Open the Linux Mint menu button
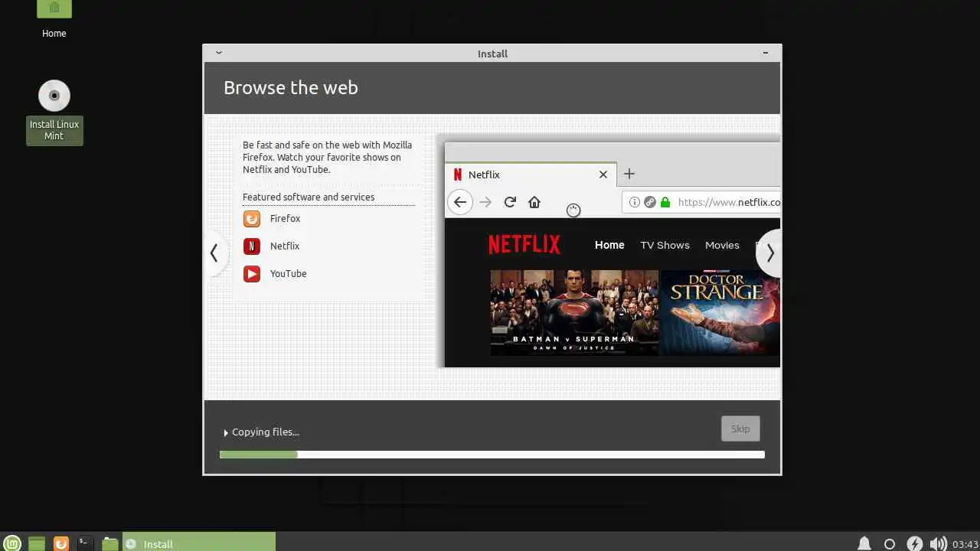The width and height of the screenshot is (980, 551). click(12, 543)
